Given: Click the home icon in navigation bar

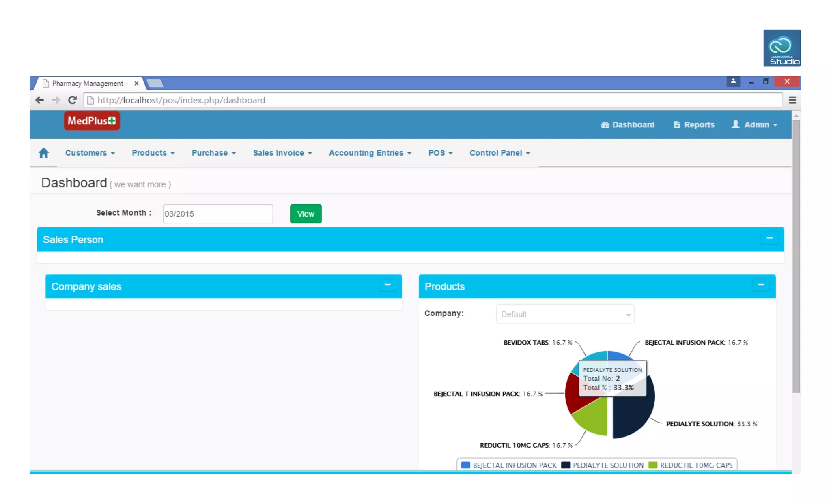Looking at the screenshot, I should pos(44,153).
